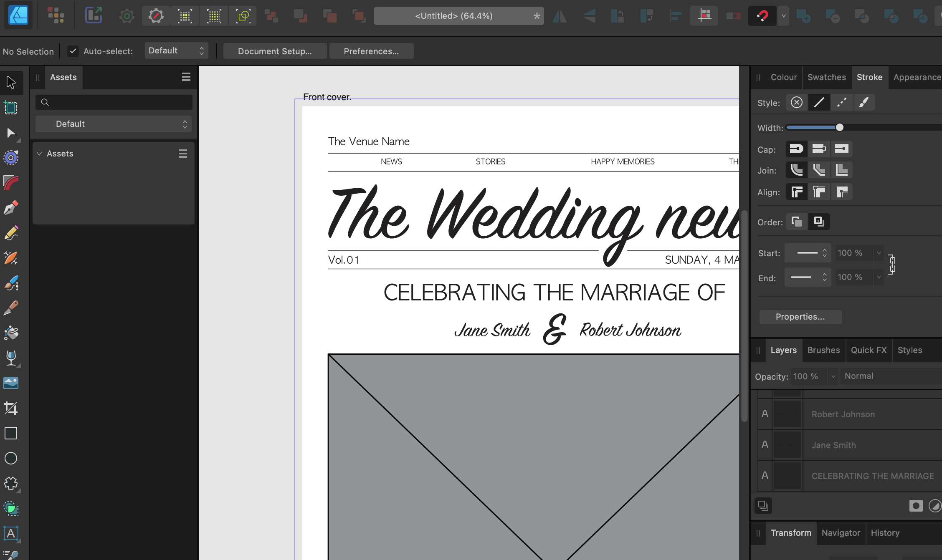
Task: Set stroke style to Dashed line
Action: coord(842,102)
